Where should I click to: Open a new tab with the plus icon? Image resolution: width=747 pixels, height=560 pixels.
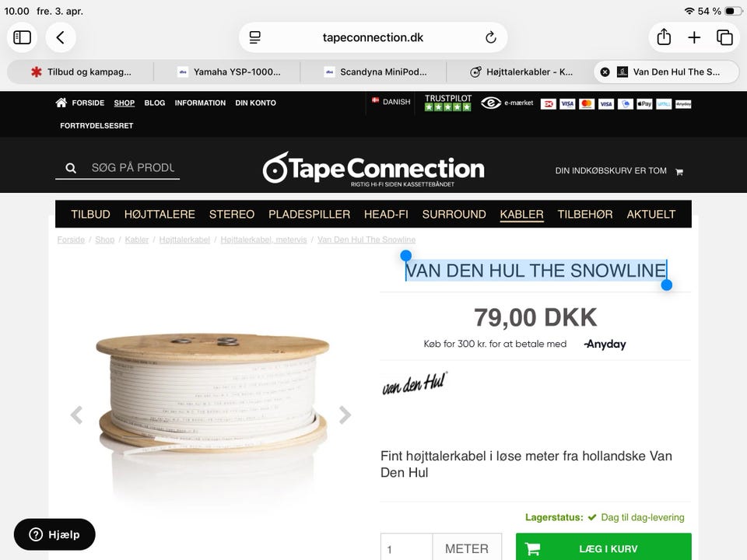694,37
